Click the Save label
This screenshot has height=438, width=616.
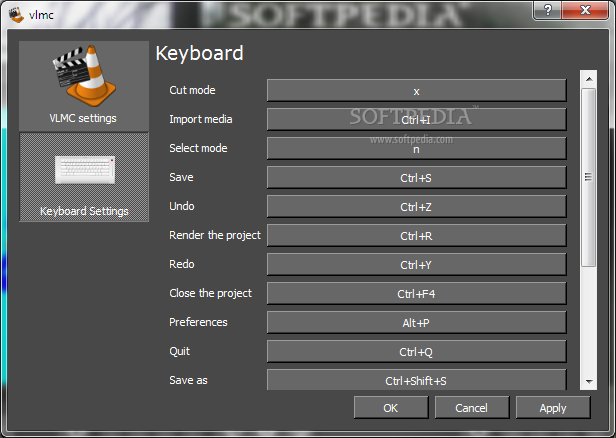pyautogui.click(x=181, y=178)
